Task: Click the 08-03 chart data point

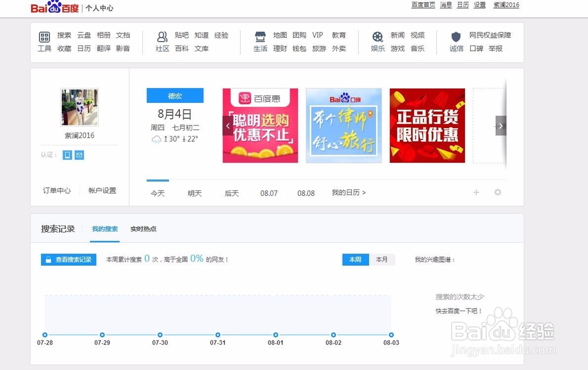Action: tap(391, 335)
